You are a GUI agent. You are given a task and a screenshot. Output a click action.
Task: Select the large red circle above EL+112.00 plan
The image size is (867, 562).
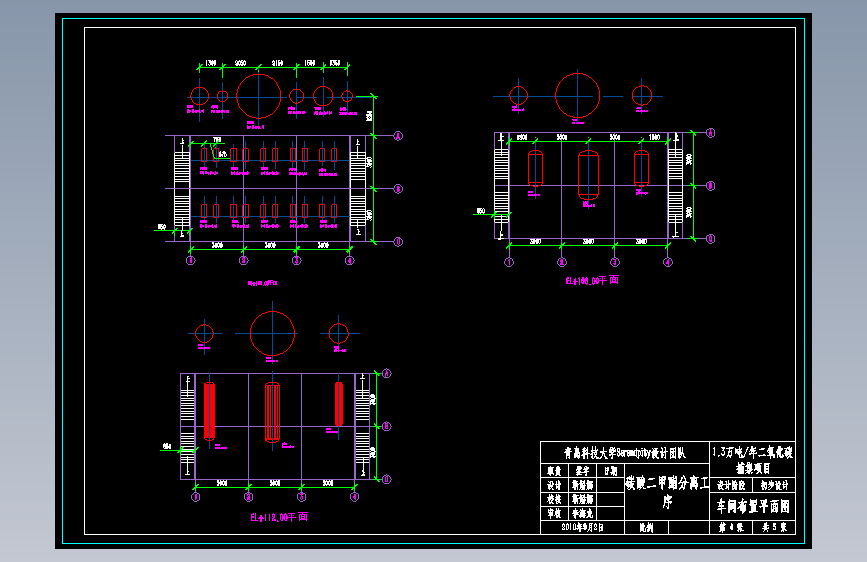(272, 334)
